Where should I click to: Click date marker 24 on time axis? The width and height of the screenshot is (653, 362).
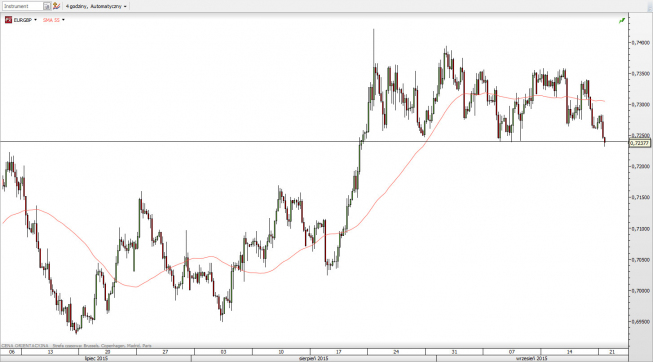pos(396,352)
